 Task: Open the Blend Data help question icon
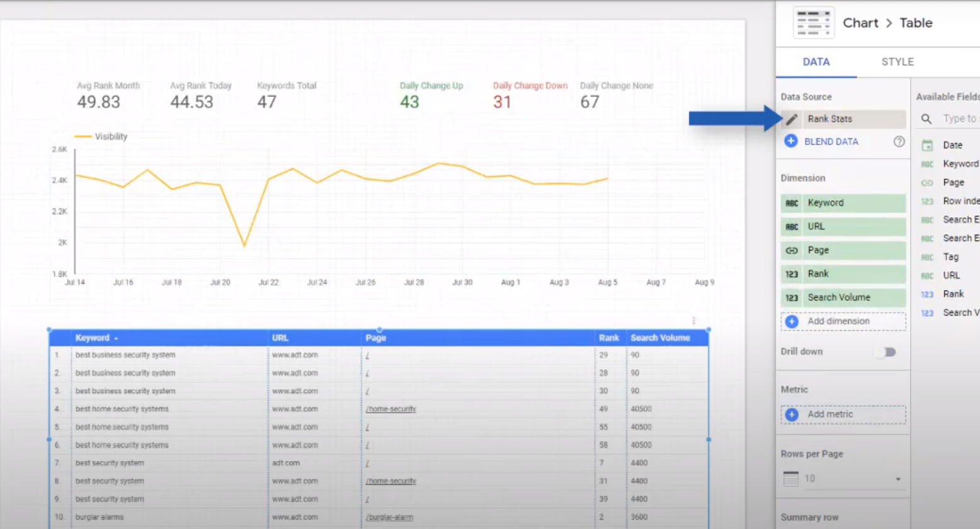point(899,142)
